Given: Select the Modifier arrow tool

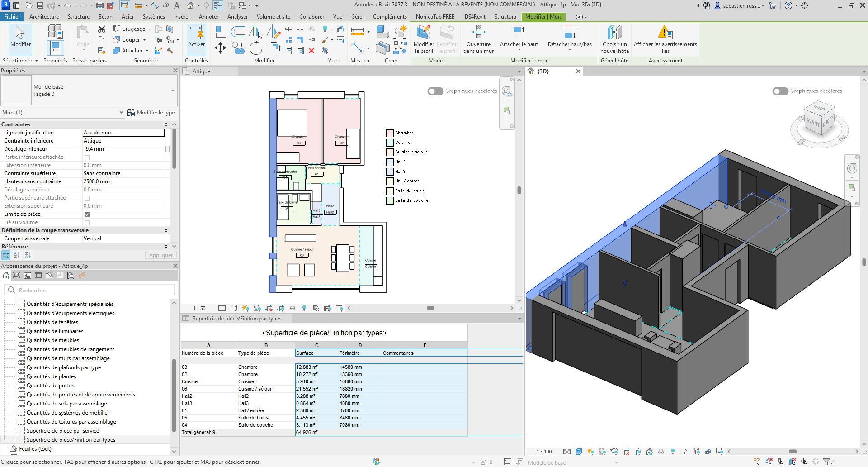Looking at the screenshot, I should tap(20, 39).
